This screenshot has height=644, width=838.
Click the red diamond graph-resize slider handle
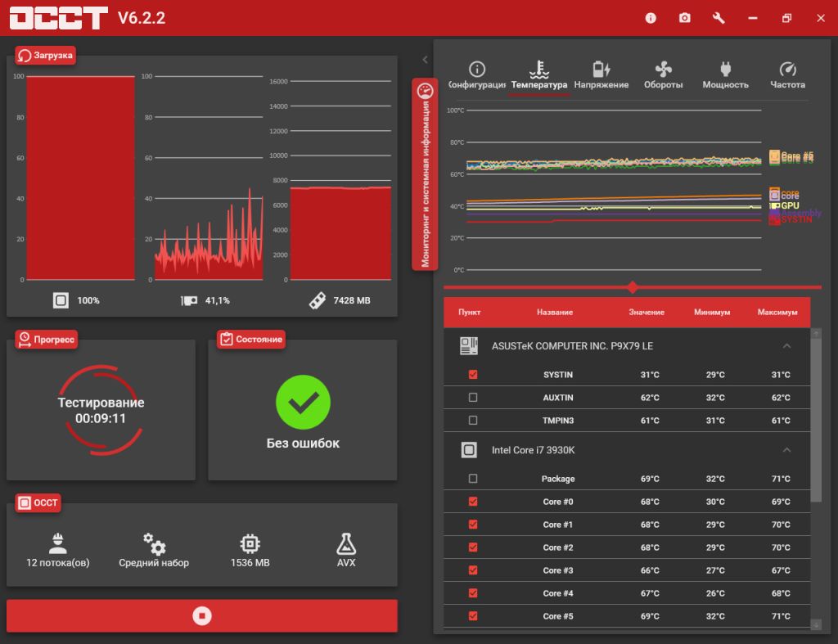pos(633,287)
